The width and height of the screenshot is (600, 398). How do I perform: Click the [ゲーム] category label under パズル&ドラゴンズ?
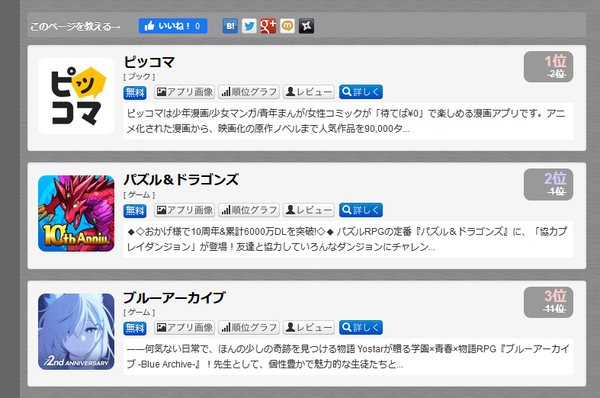pos(139,195)
